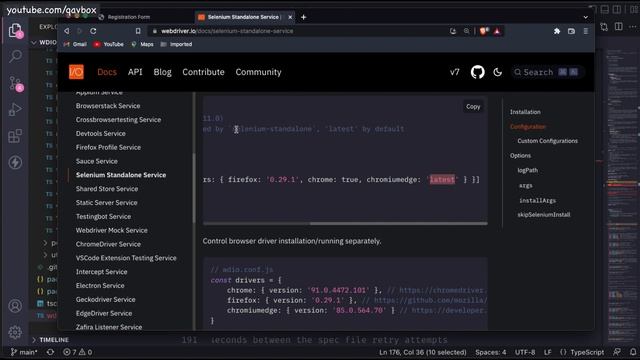Open the lightning bolt icon in activity bar
This screenshot has width=640, height=360.
pyautogui.click(x=15, y=162)
